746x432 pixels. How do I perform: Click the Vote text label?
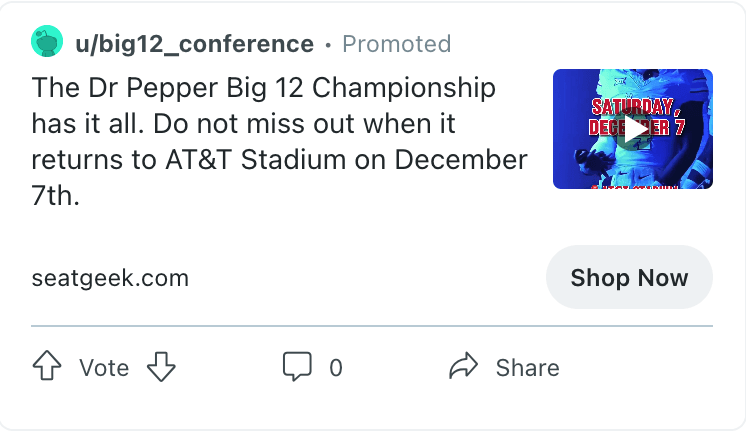click(104, 368)
